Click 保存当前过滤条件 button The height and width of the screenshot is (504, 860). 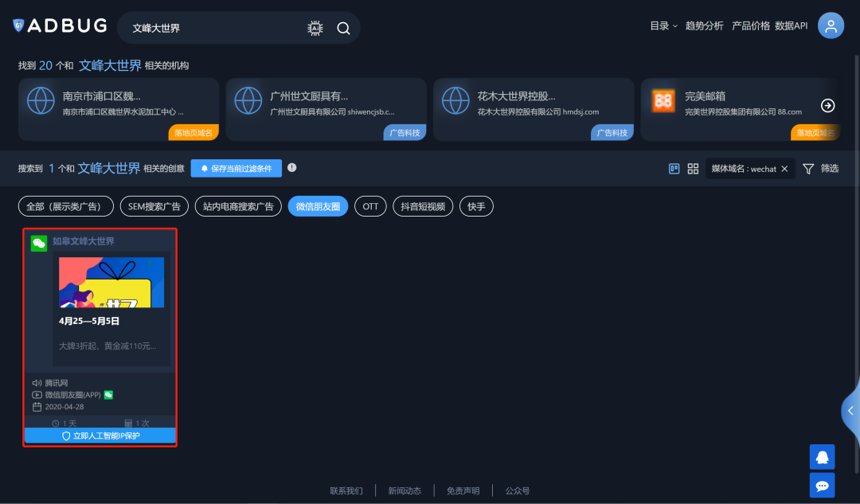[236, 168]
